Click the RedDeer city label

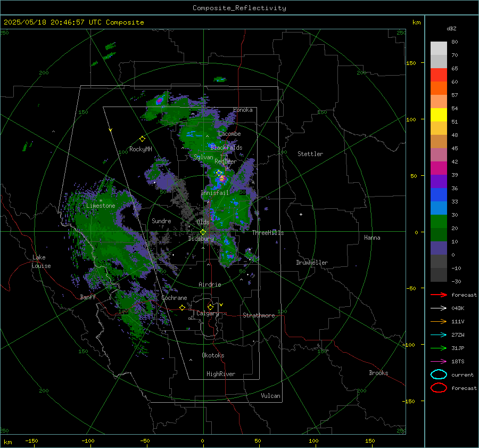tap(226, 161)
